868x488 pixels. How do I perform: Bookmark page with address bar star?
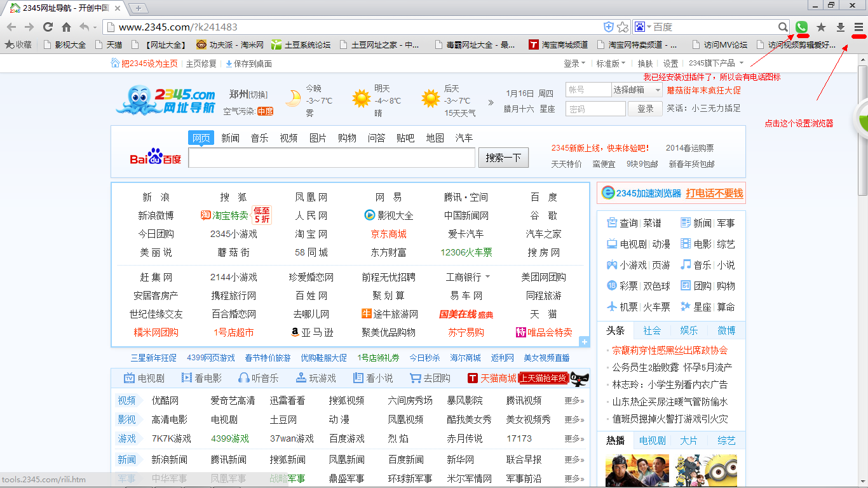[623, 27]
